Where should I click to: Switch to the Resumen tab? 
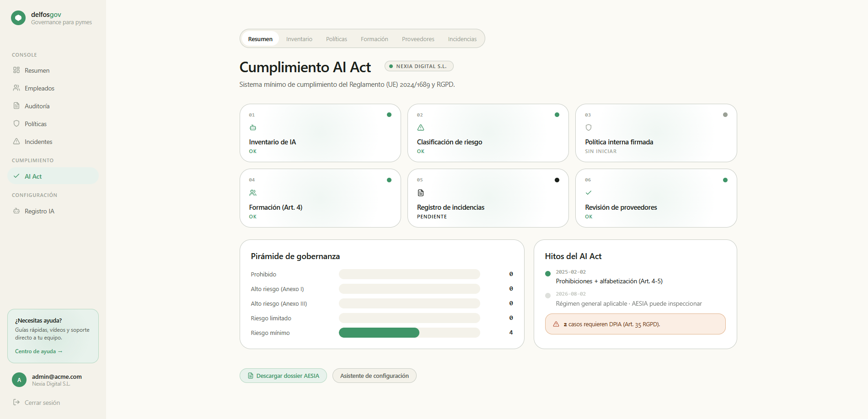click(x=260, y=39)
